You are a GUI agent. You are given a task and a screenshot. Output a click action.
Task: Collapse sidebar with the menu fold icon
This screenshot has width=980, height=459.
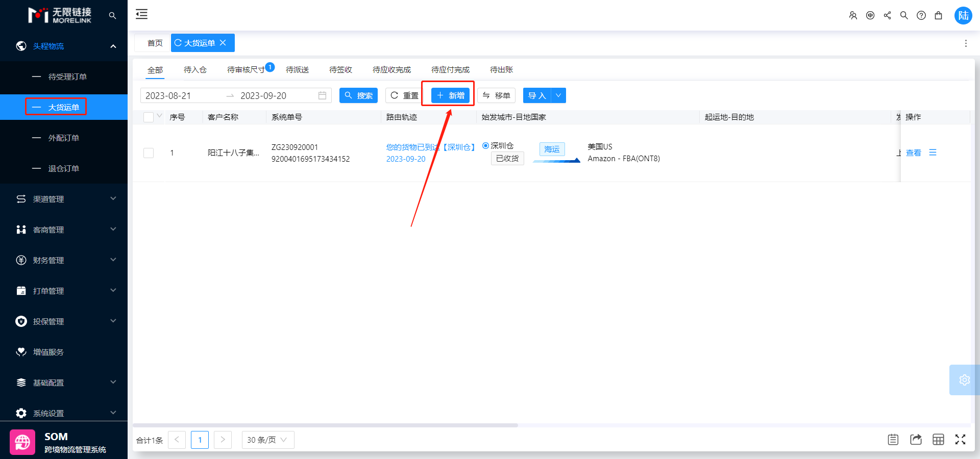tap(141, 14)
